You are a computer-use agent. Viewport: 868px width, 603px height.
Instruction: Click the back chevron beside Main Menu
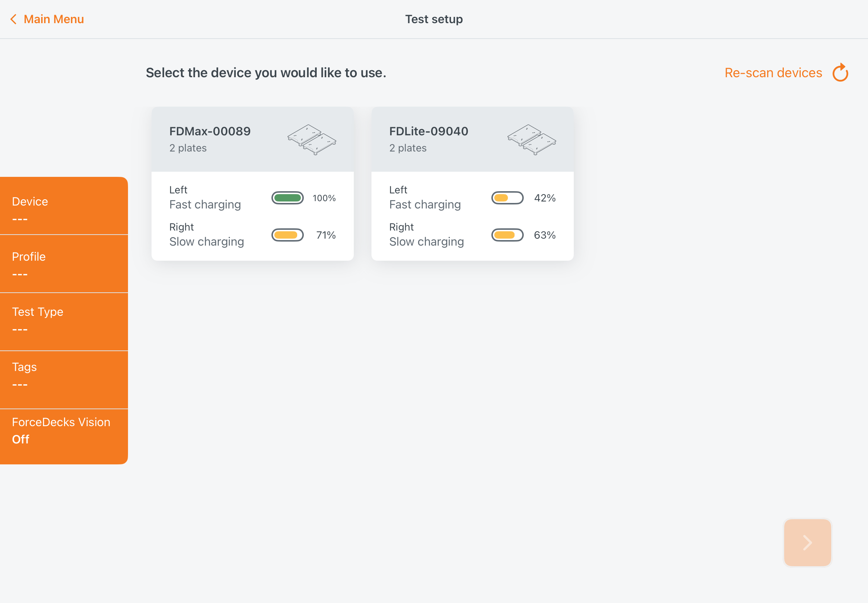click(x=13, y=19)
